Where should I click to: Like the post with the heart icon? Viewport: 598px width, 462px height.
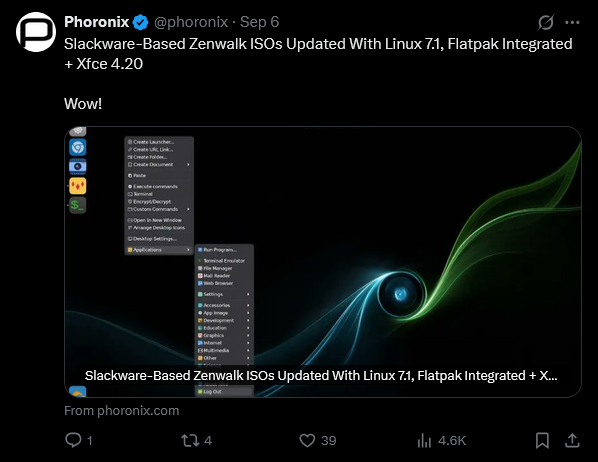point(307,440)
